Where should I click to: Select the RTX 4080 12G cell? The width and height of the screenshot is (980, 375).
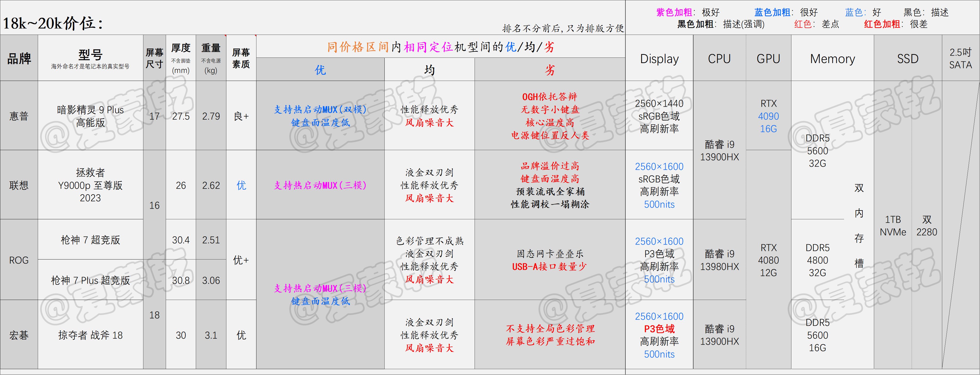point(769,260)
